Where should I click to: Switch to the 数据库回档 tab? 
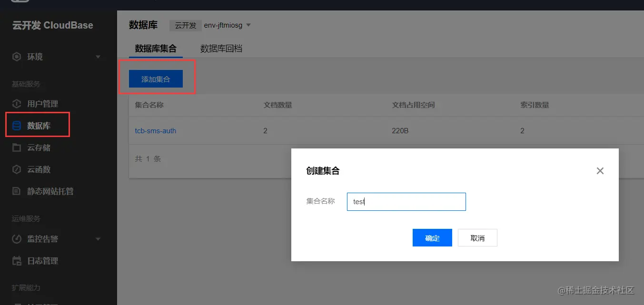(x=221, y=48)
